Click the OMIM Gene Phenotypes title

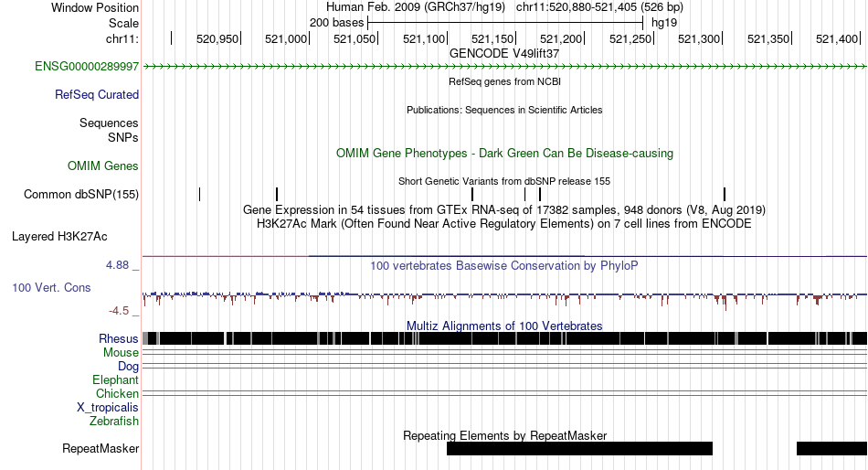(504, 153)
